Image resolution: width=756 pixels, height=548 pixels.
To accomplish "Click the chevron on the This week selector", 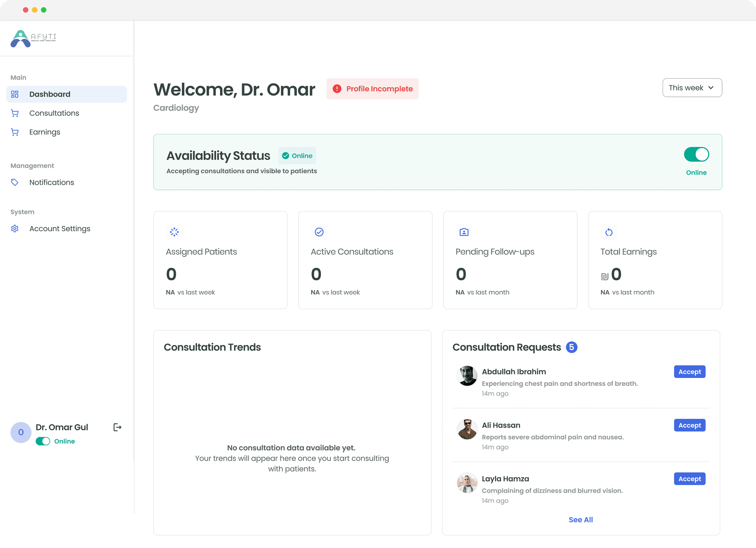I will (x=711, y=88).
